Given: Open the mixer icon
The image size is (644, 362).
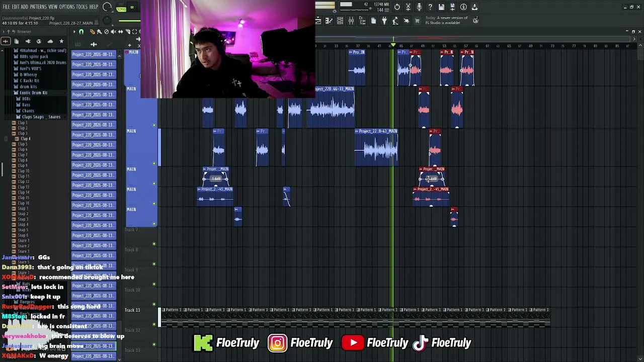Looking at the screenshot, I should point(351,21).
